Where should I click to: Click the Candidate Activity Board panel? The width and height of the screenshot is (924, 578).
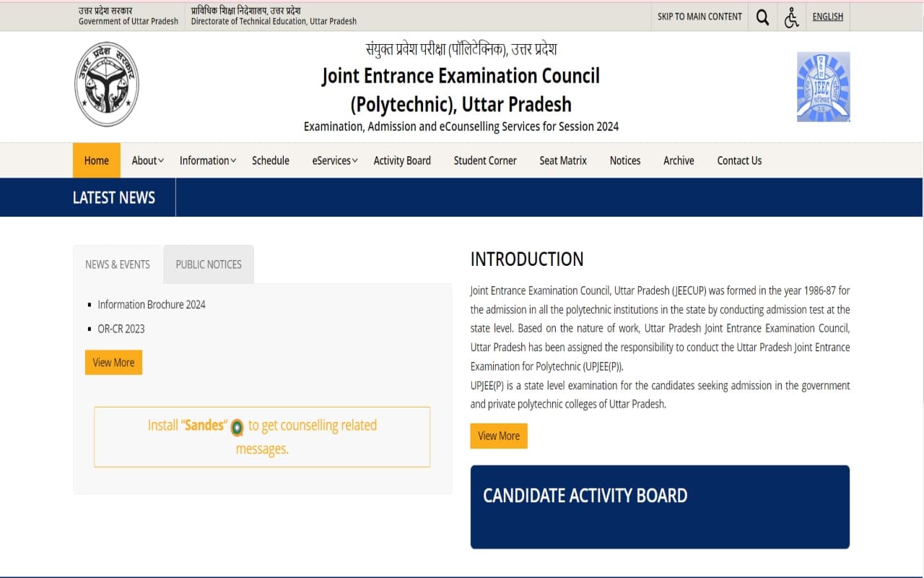coord(659,506)
